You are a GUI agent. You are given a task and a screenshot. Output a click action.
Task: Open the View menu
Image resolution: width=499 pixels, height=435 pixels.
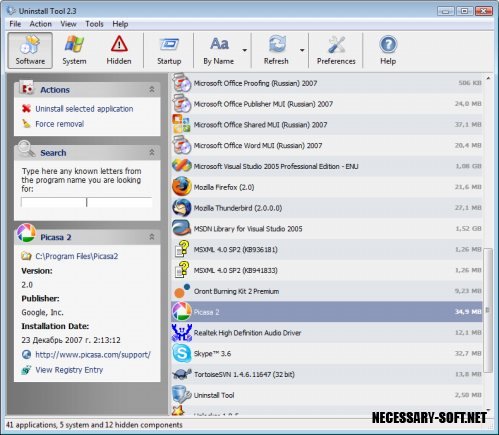68,24
